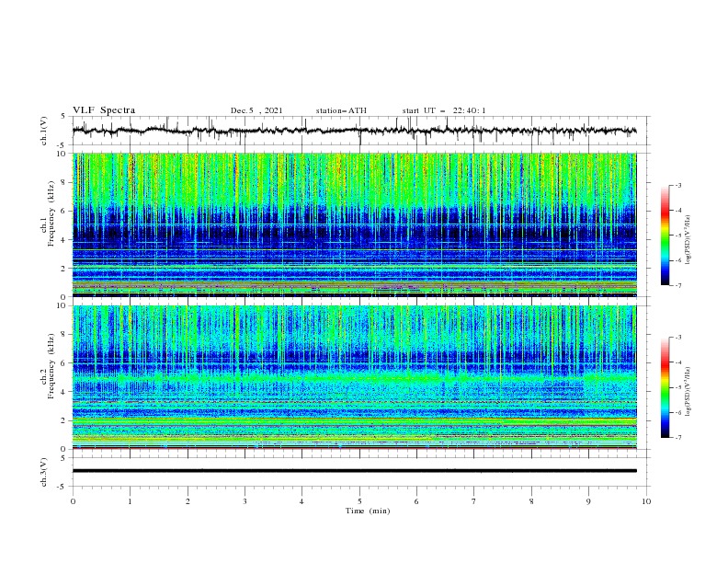Click the "ch.3(V)" axis label

(44, 473)
